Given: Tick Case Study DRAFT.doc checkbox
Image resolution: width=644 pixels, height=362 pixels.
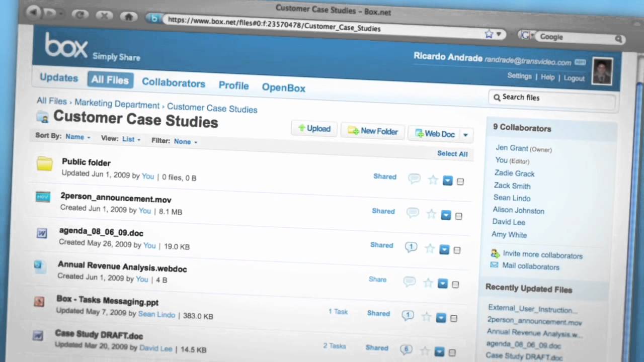Looking at the screenshot, I should (x=452, y=352).
